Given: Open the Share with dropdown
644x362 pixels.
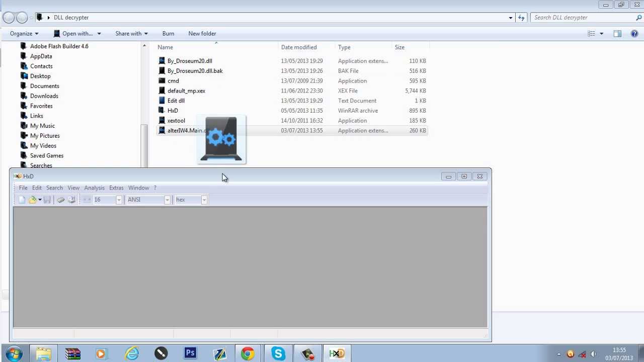Looking at the screenshot, I should pyautogui.click(x=131, y=34).
